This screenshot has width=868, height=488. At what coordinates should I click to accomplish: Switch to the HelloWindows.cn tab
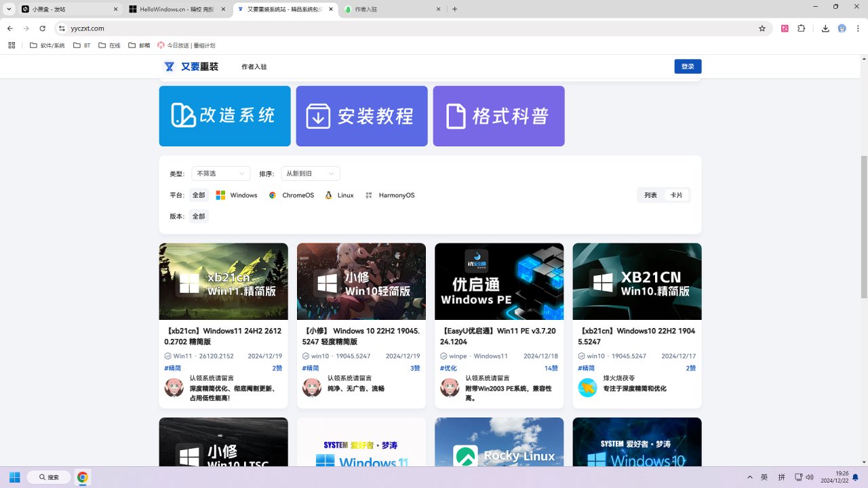178,9
